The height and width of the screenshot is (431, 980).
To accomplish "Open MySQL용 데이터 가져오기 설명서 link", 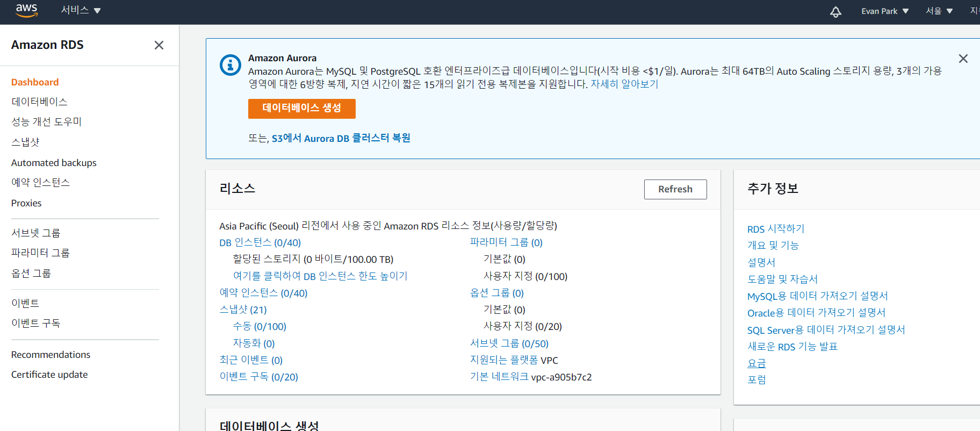I will pyautogui.click(x=818, y=296).
